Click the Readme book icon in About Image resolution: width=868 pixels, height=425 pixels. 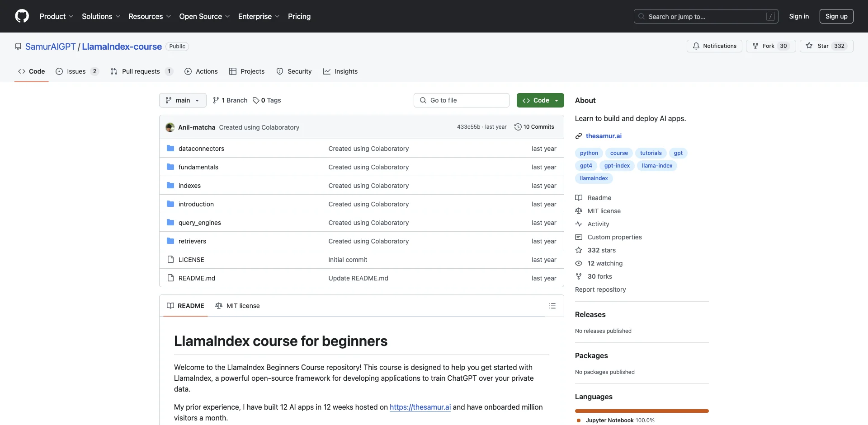pyautogui.click(x=579, y=198)
